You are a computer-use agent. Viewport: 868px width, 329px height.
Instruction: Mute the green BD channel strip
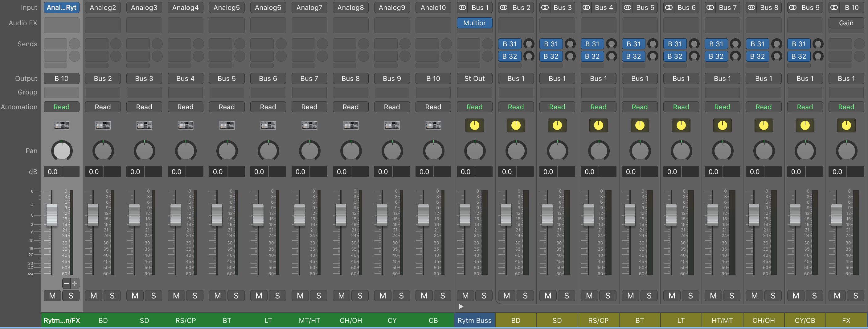94,296
